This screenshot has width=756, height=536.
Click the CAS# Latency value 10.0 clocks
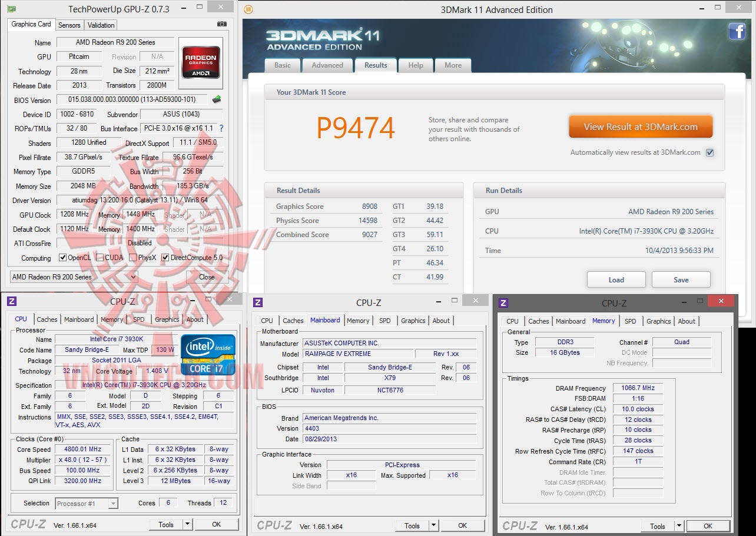point(638,409)
